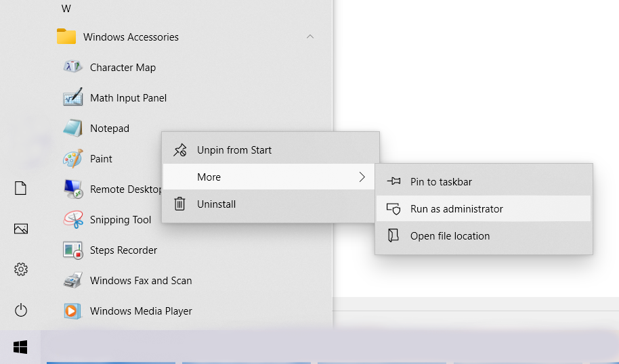Select Open file location
This screenshot has height=364, width=619.
coord(484,236)
